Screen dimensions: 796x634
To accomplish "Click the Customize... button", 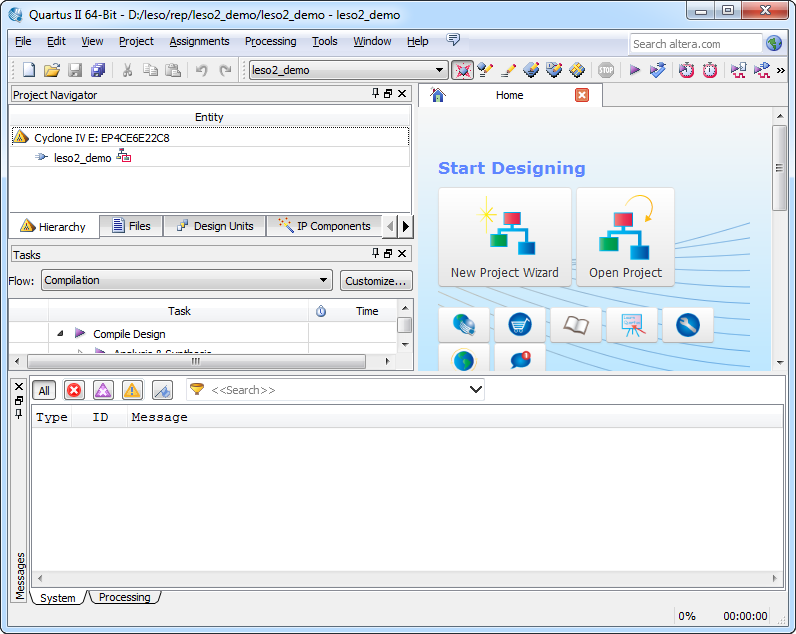I will [x=376, y=281].
